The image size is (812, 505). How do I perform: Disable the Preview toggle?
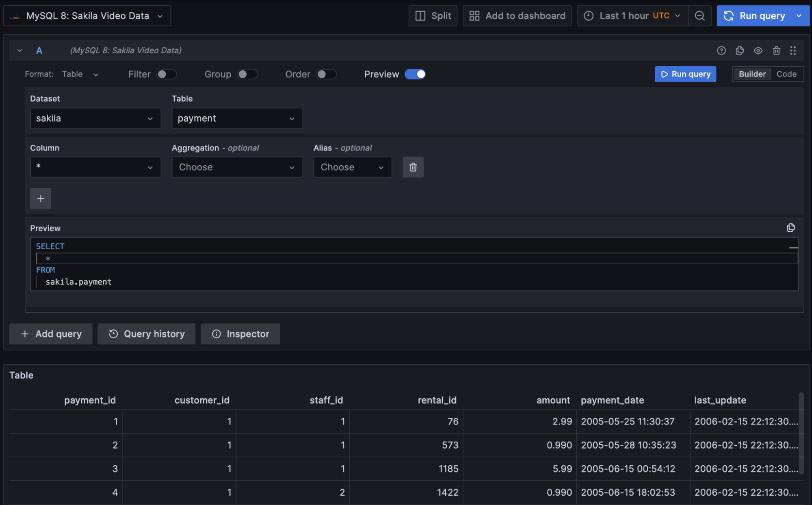click(415, 74)
